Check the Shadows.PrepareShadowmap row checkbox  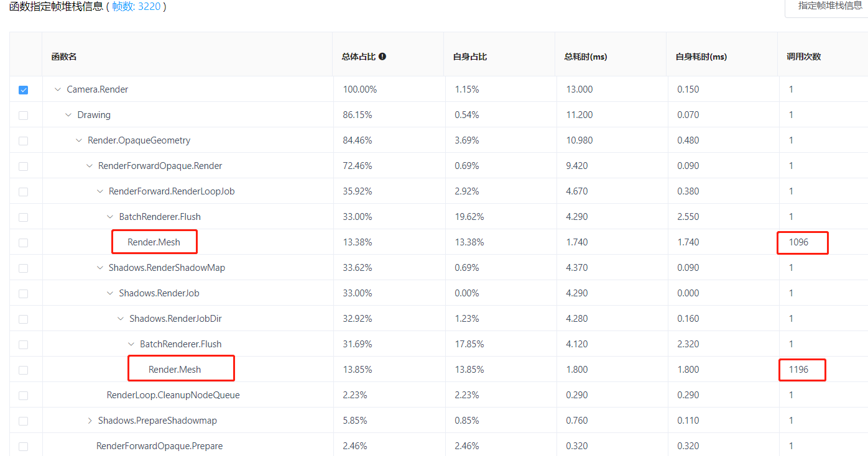coord(23,421)
